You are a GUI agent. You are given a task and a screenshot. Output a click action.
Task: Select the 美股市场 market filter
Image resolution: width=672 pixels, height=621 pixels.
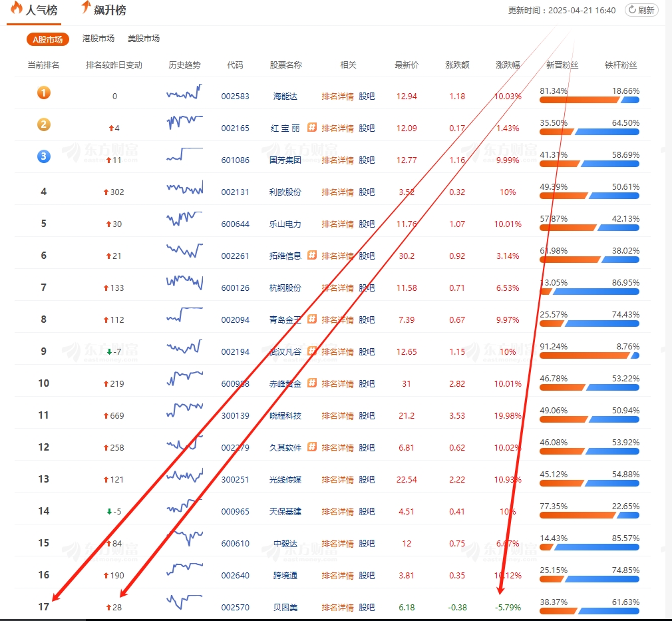tap(144, 39)
